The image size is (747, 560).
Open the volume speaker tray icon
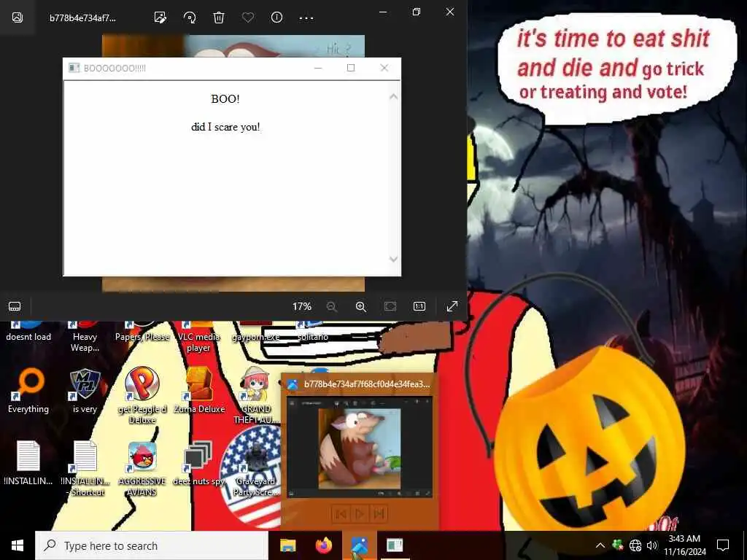(651, 545)
